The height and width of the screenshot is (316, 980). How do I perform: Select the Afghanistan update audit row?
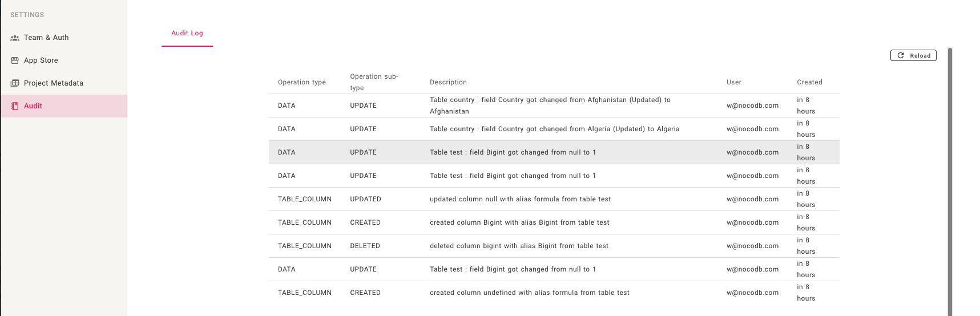[554, 106]
